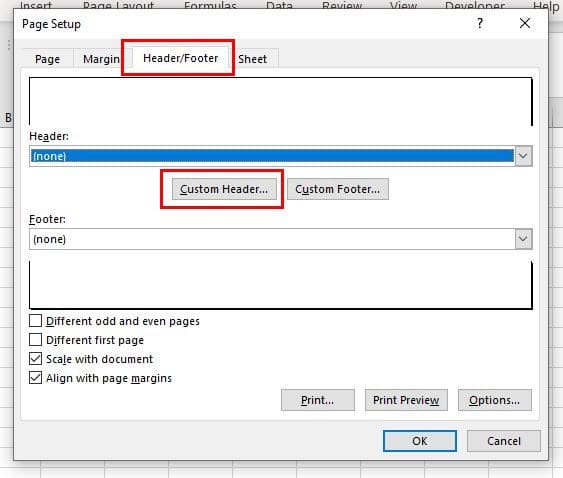Viewport: 563px width, 478px height.
Task: Confirm with the OK button
Action: (420, 441)
